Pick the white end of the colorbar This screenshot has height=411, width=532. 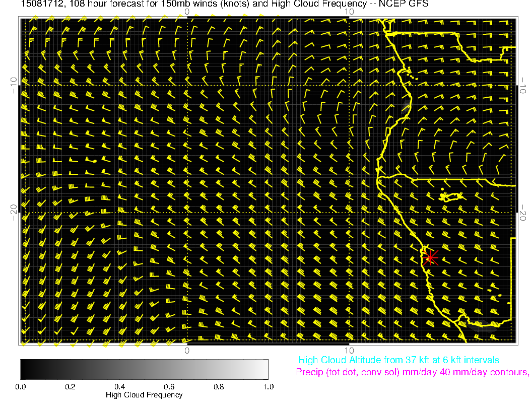[264, 369]
